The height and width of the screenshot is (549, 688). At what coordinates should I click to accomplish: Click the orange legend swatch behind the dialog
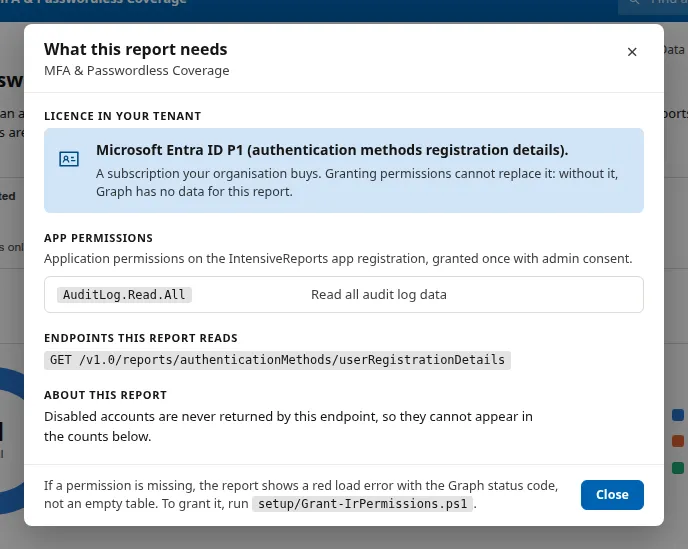click(x=677, y=441)
